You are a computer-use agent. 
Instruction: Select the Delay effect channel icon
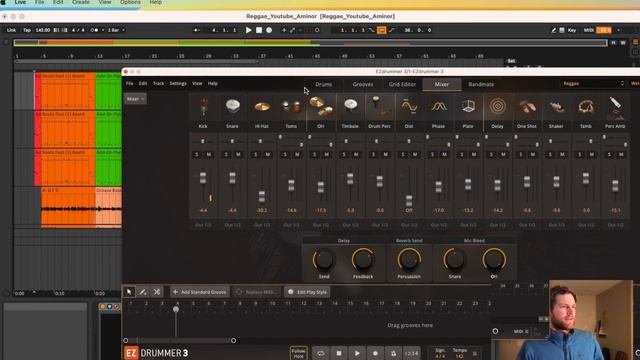(x=497, y=107)
